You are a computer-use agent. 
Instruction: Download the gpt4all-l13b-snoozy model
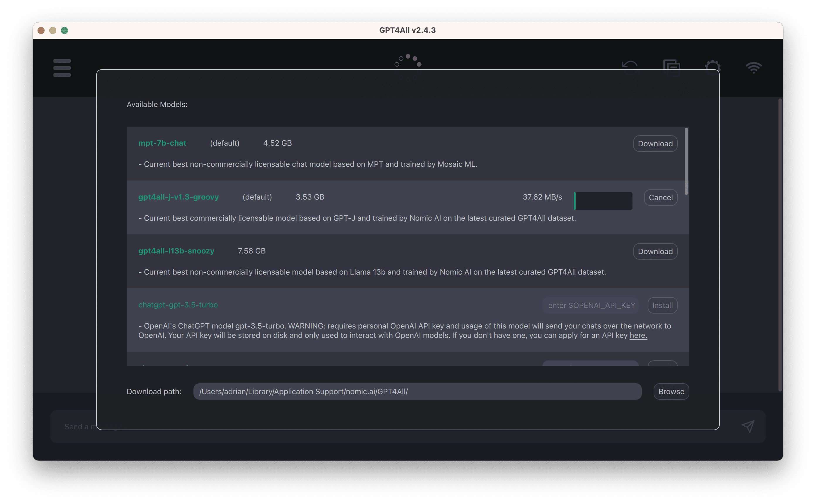pyautogui.click(x=655, y=252)
